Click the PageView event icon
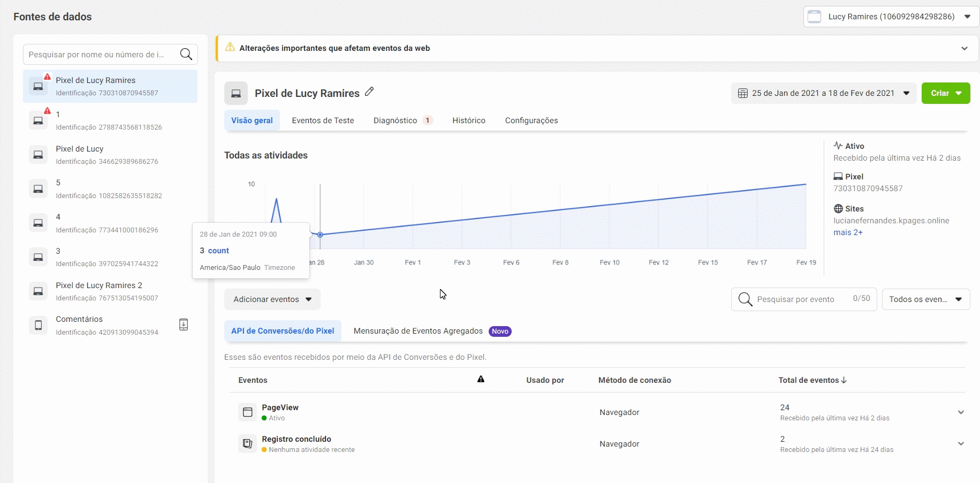The width and height of the screenshot is (980, 483). [247, 412]
